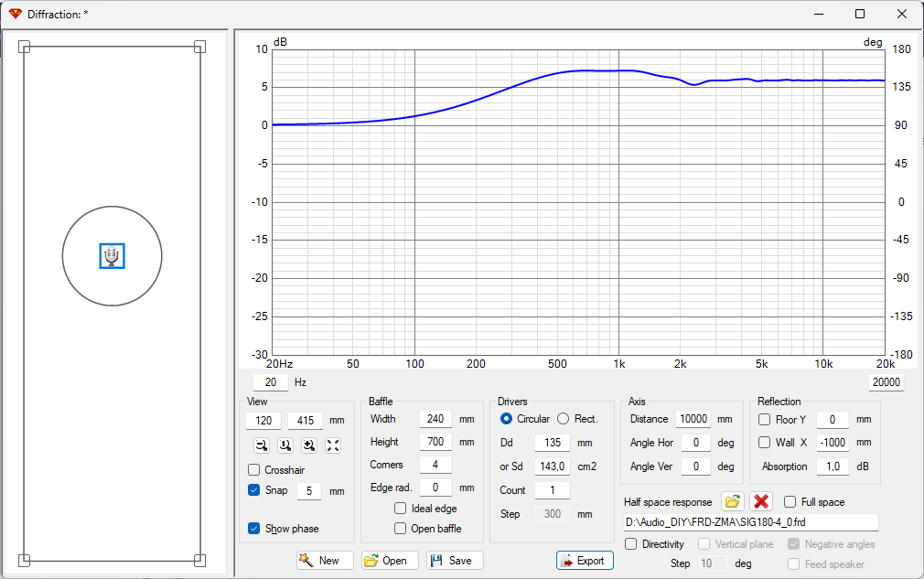Image resolution: width=924 pixels, height=579 pixels.
Task: Click the zoom 1:1 reset icon
Action: [x=285, y=445]
